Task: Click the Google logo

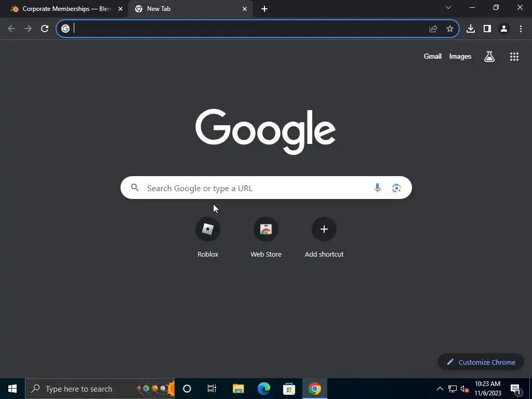Action: (265, 131)
